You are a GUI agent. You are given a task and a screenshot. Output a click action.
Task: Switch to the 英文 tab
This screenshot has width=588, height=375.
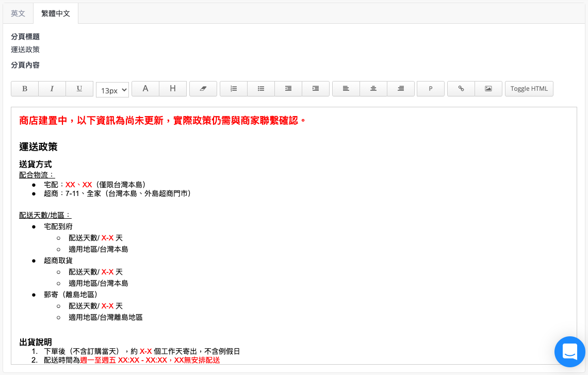point(18,13)
